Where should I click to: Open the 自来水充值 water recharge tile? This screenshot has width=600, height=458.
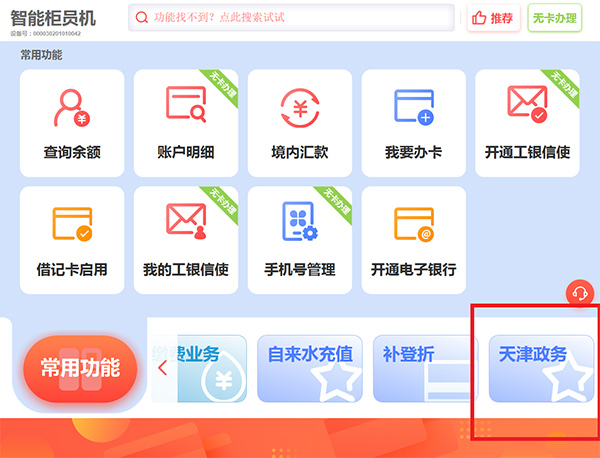coord(310,368)
